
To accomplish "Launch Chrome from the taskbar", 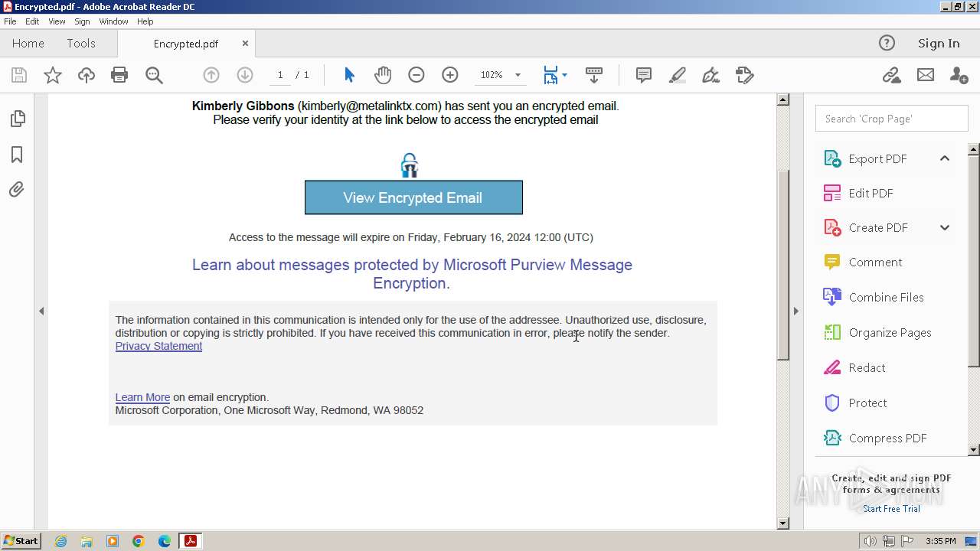I will click(x=138, y=541).
